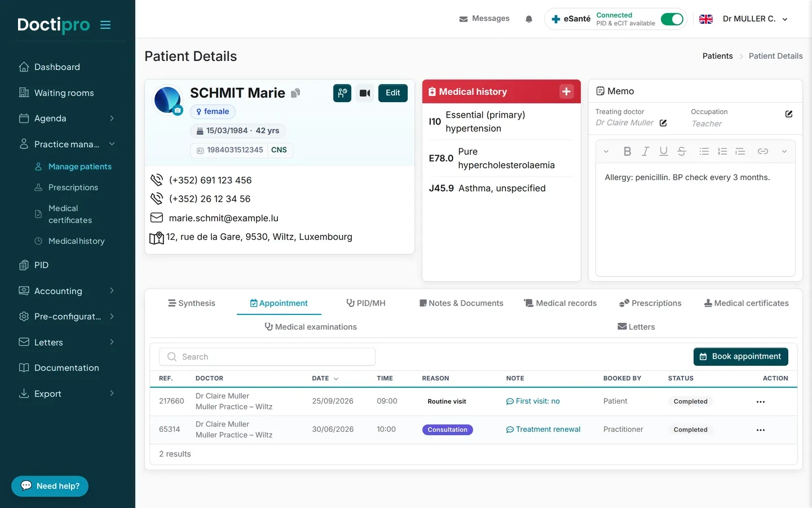Viewport: 812px width, 508px height.
Task: Edit the treating doctor pencil icon
Action: 663,123
